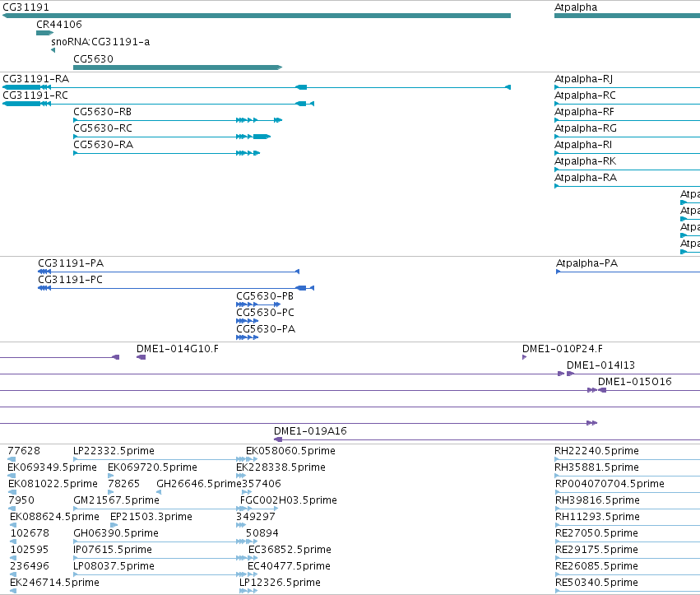Click EST GH26646.5prime
The width and height of the screenshot is (700, 595).
point(199,484)
